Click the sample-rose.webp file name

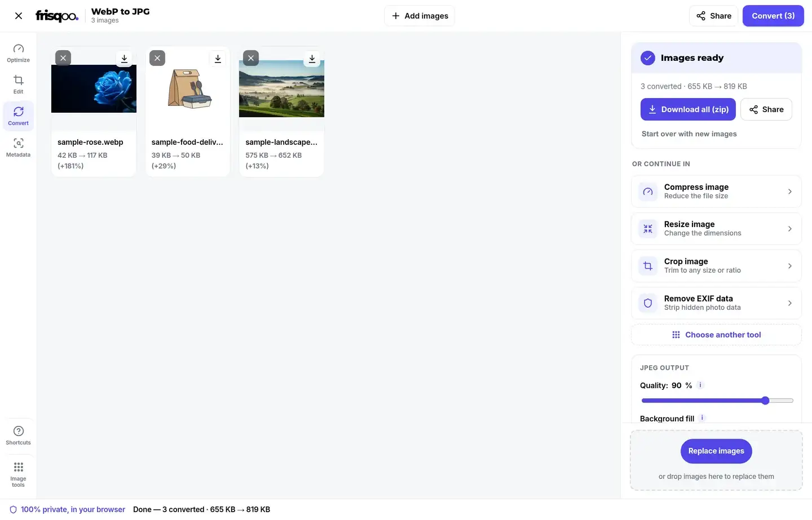coord(90,142)
